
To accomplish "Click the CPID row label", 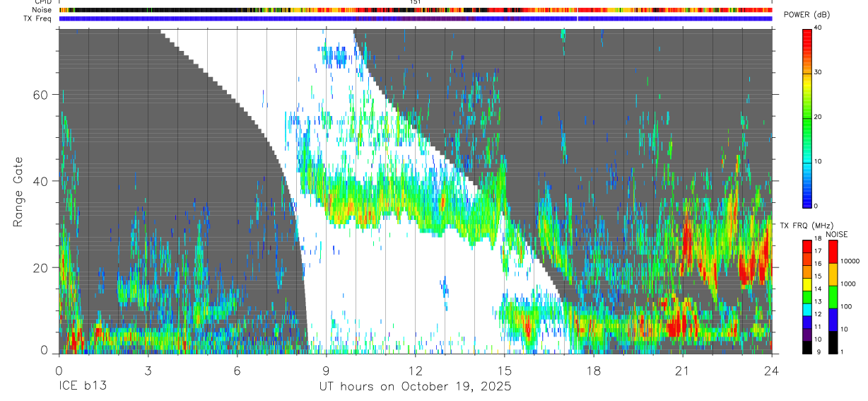I will pos(43,2).
